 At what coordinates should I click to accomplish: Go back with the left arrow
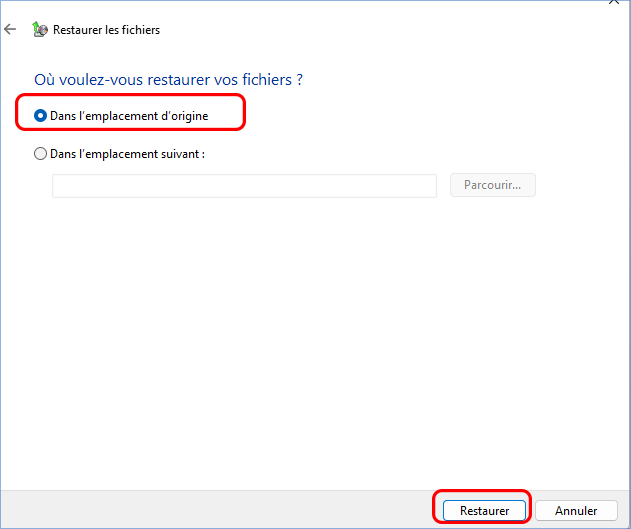tap(10, 29)
